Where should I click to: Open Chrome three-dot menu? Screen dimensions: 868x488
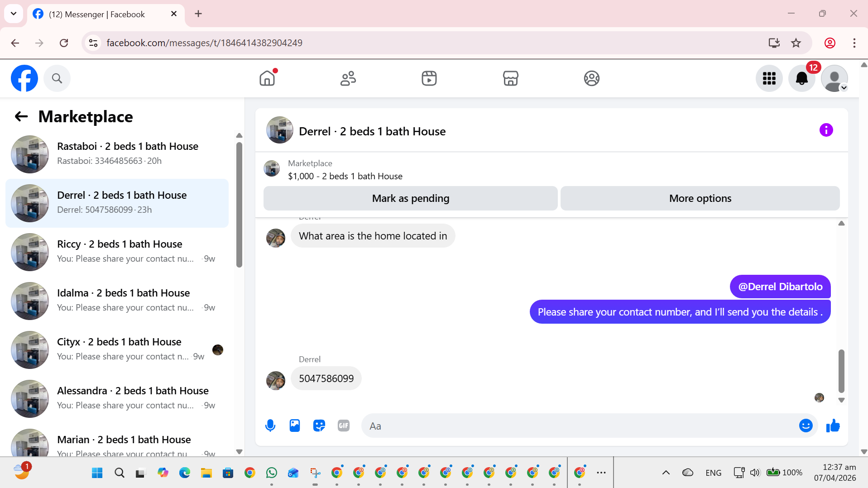[854, 43]
